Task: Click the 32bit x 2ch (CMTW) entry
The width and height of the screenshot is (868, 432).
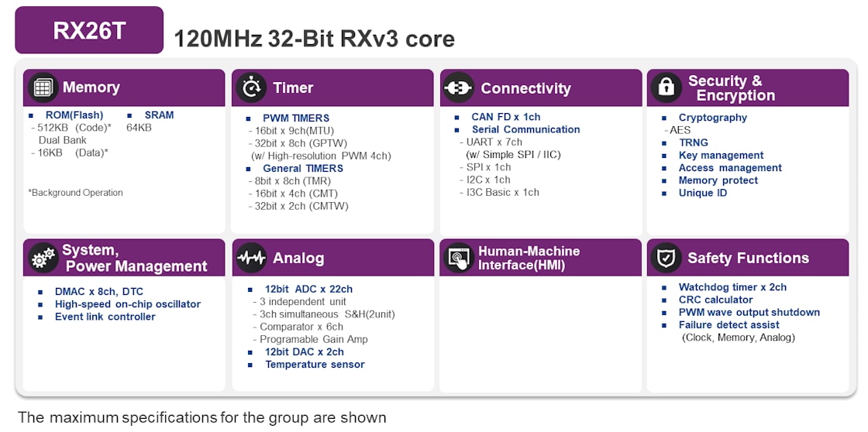Action: pyautogui.click(x=298, y=206)
